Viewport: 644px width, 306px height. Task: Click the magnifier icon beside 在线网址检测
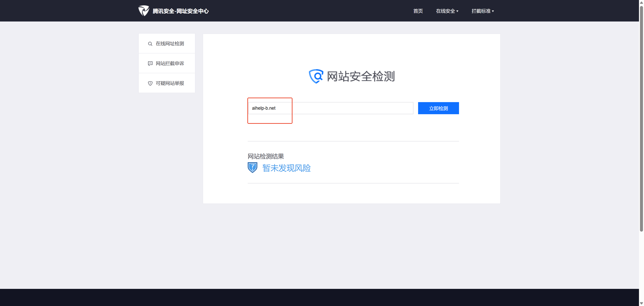pyautogui.click(x=150, y=44)
